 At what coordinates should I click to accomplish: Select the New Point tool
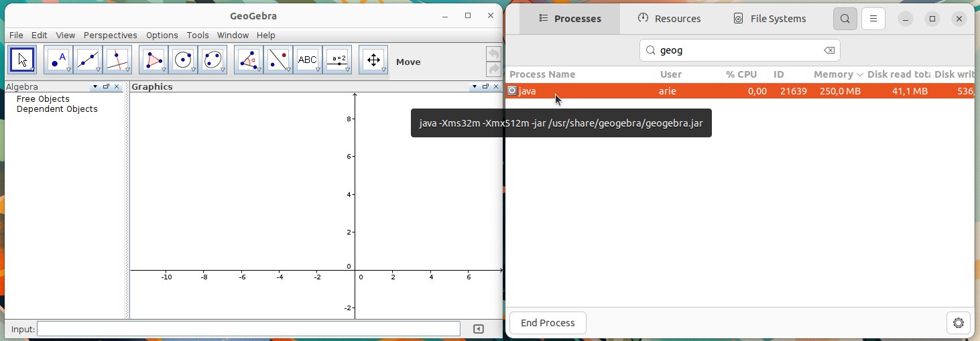tap(58, 60)
